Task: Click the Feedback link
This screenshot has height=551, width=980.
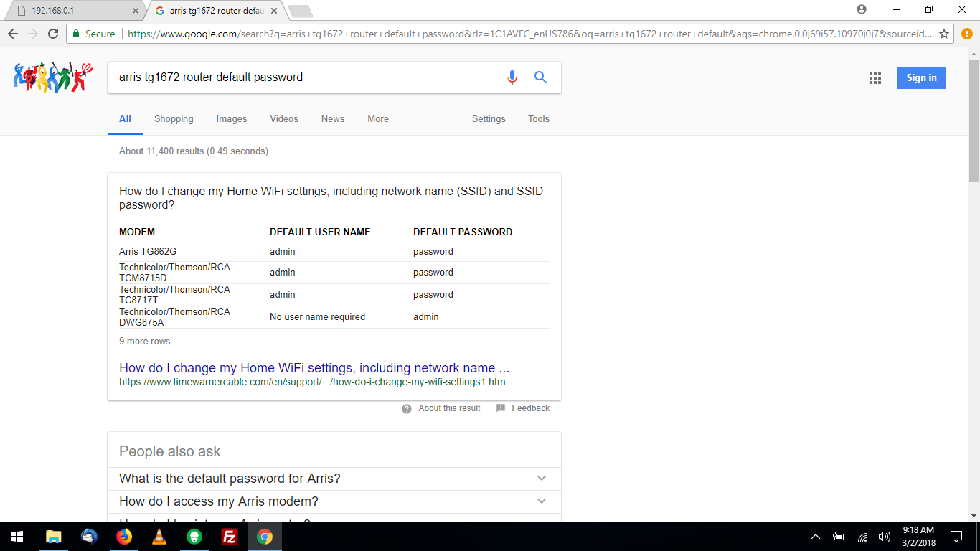Action: tap(531, 408)
